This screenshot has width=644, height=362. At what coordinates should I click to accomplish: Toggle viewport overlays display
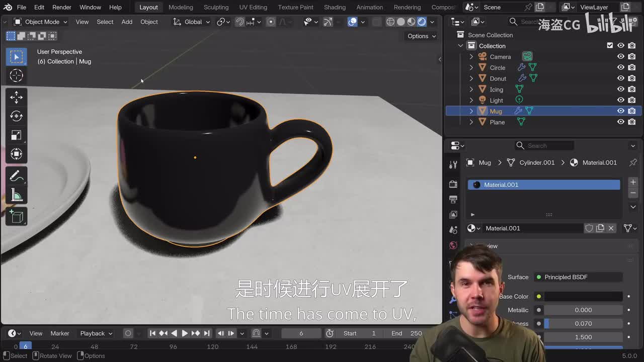tap(352, 22)
